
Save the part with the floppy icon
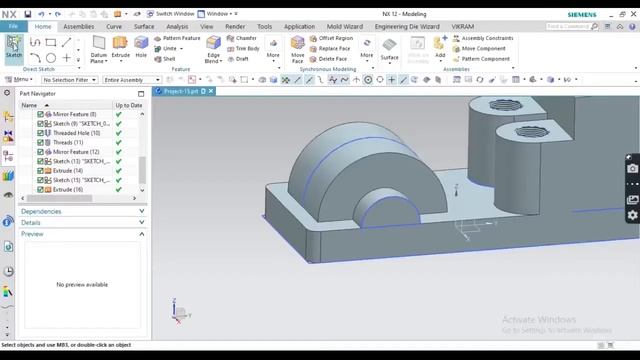click(x=28, y=14)
